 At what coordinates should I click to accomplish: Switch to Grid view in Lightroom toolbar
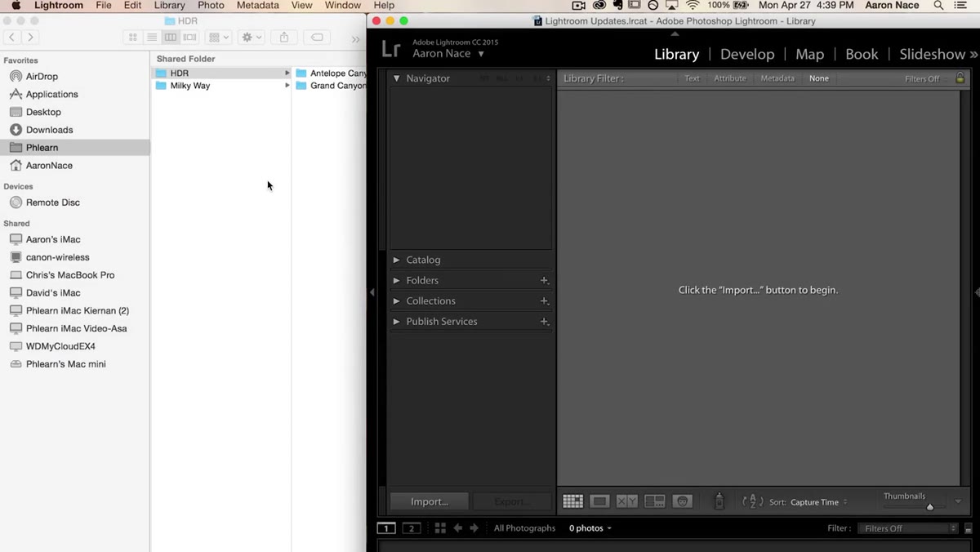(572, 501)
